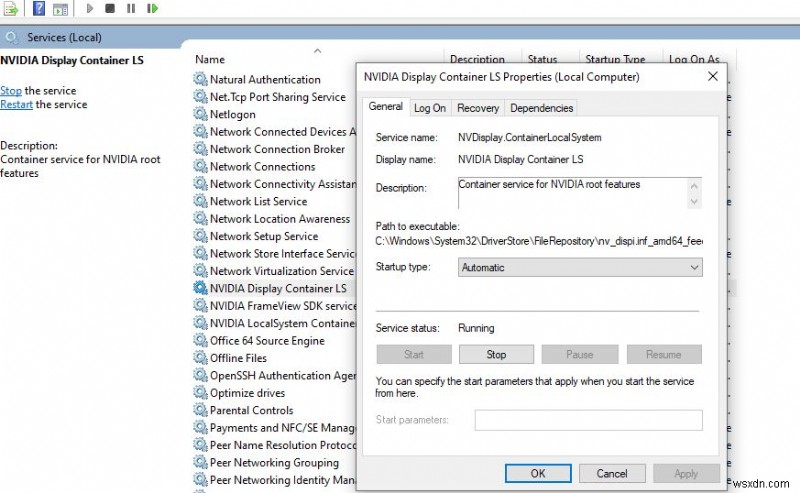Click gear icon of Network Connection Broker
The image size is (800, 493).
coord(200,149)
